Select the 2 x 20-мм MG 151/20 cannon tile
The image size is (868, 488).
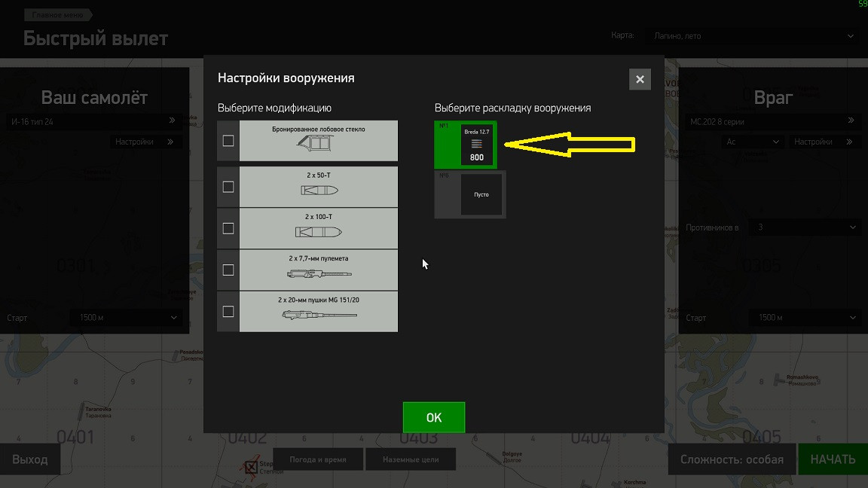click(x=318, y=312)
